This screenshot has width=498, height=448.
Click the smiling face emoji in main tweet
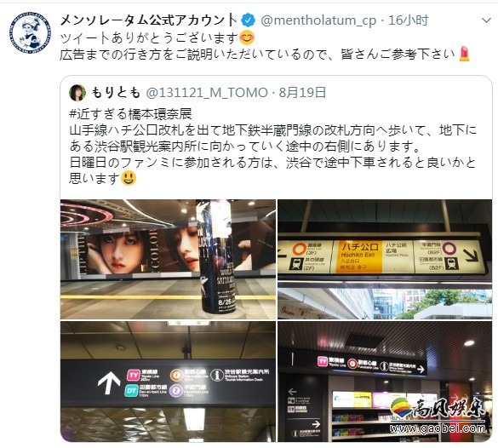[x=247, y=38]
